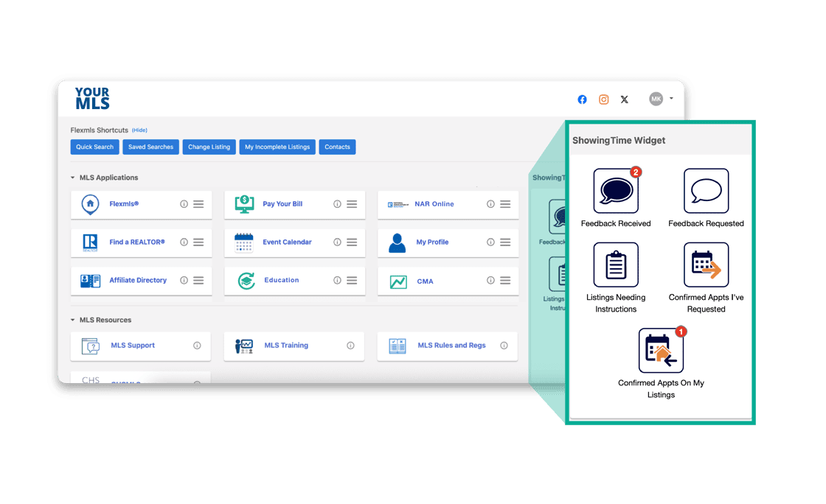Open the Feedback Received widget icon

(x=616, y=192)
